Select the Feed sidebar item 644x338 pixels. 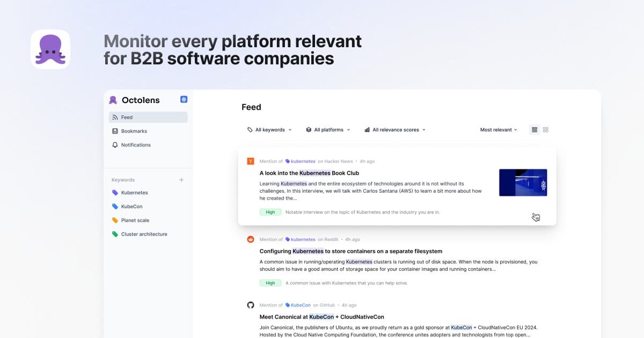point(148,117)
